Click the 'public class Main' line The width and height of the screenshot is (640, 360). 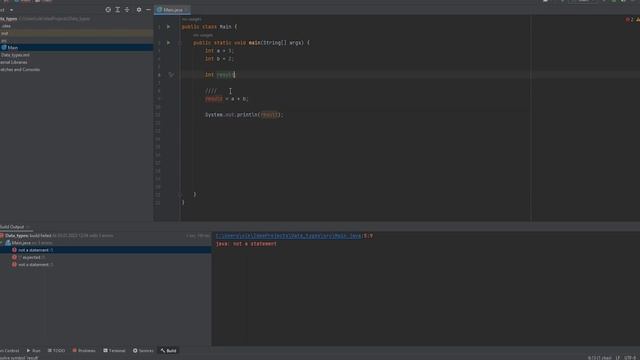pyautogui.click(x=209, y=27)
